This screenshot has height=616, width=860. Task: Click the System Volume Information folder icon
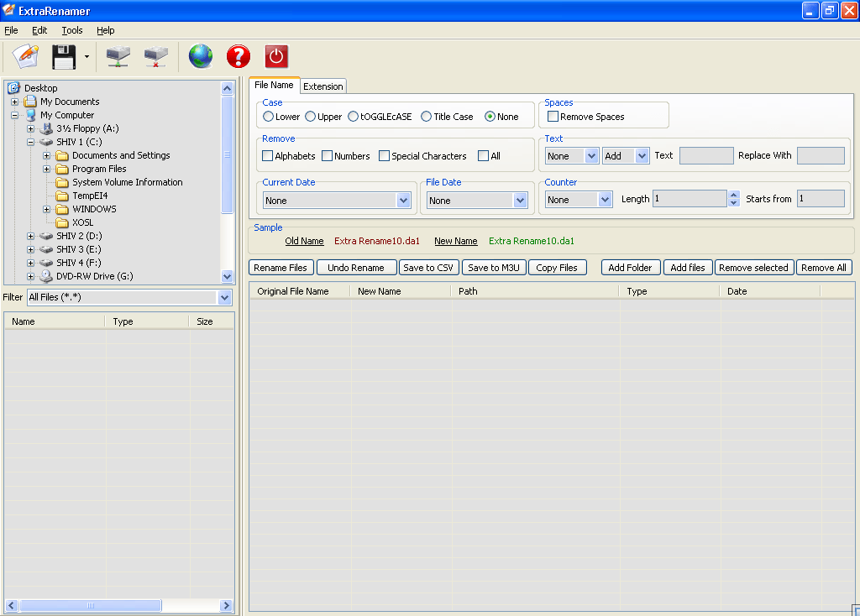(x=62, y=182)
